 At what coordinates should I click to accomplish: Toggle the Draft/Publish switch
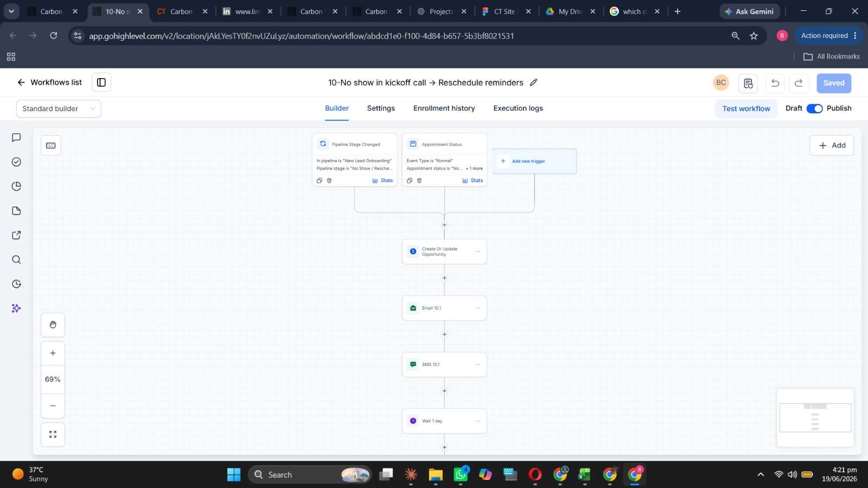pyautogui.click(x=815, y=108)
